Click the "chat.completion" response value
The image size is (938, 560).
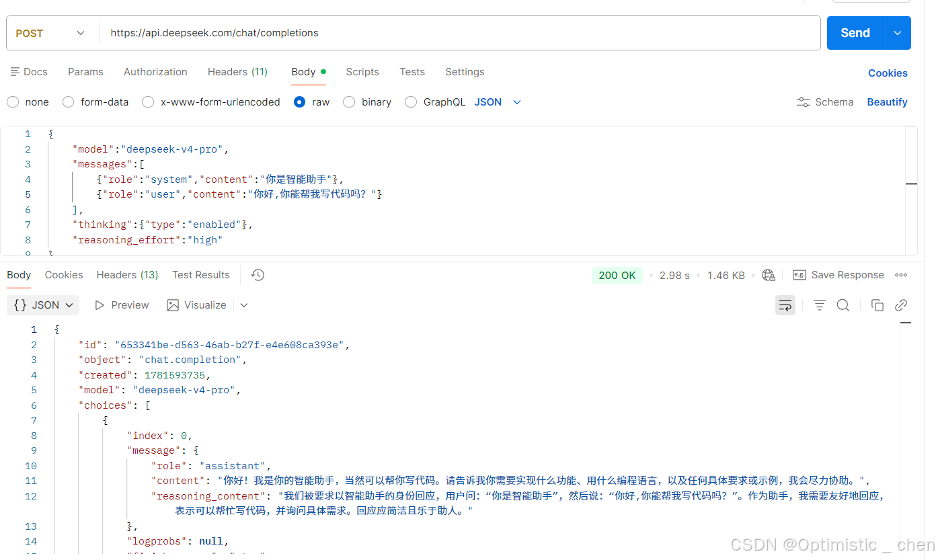tap(190, 360)
